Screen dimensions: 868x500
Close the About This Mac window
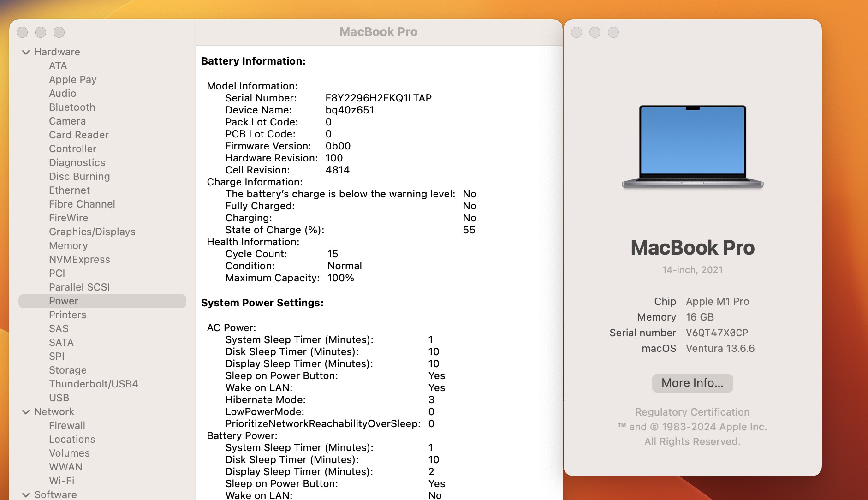[x=577, y=32]
